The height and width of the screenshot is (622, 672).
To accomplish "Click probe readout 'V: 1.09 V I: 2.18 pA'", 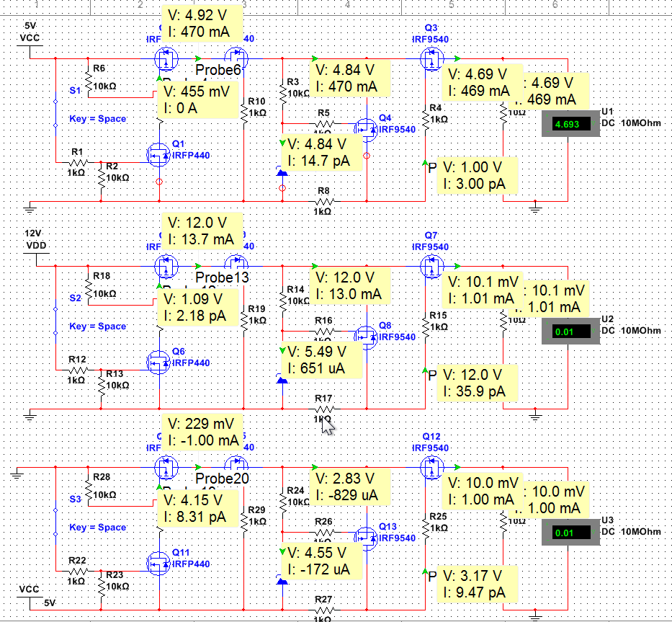I will tap(198, 308).
